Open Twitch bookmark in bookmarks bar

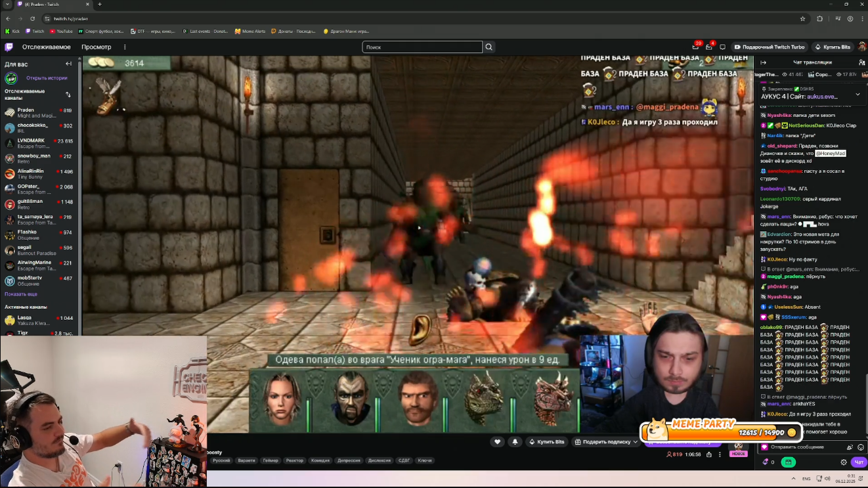point(35,32)
